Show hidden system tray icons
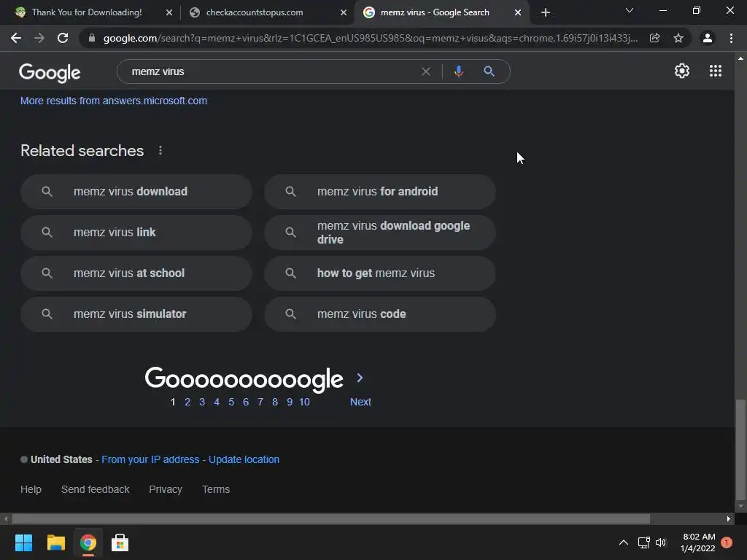Viewport: 747px width, 560px height. pos(623,542)
